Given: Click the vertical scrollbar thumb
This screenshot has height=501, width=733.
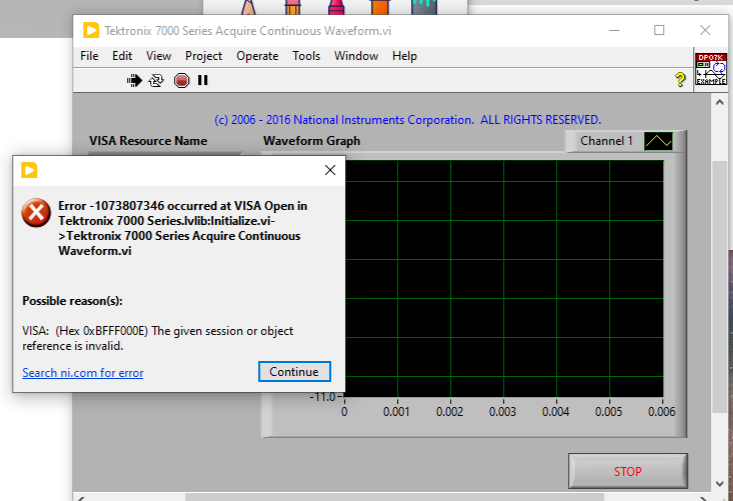Looking at the screenshot, I should (719, 286).
